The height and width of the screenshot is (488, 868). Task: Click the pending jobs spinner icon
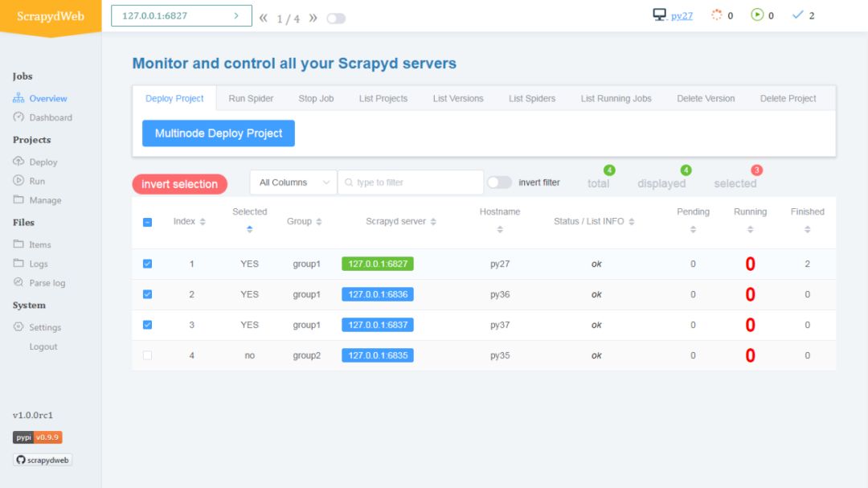click(716, 15)
